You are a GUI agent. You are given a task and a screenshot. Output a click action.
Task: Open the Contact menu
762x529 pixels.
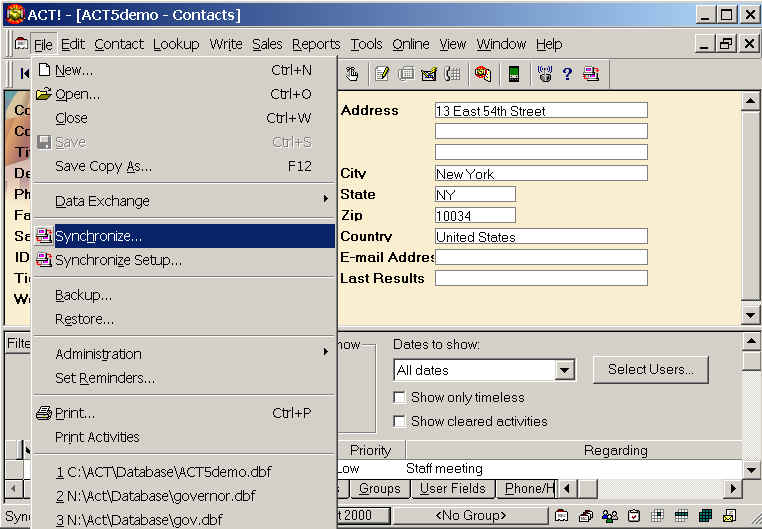(119, 44)
